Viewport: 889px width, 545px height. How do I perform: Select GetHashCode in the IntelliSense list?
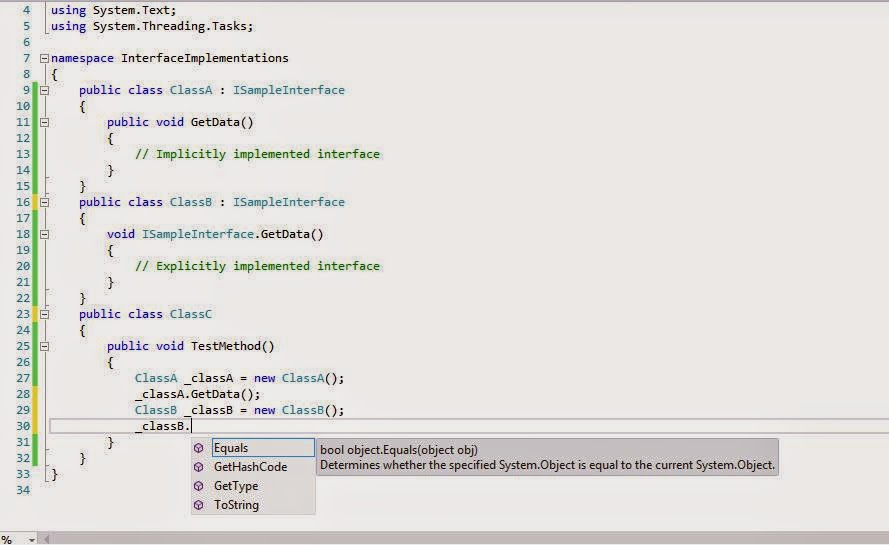point(251,467)
